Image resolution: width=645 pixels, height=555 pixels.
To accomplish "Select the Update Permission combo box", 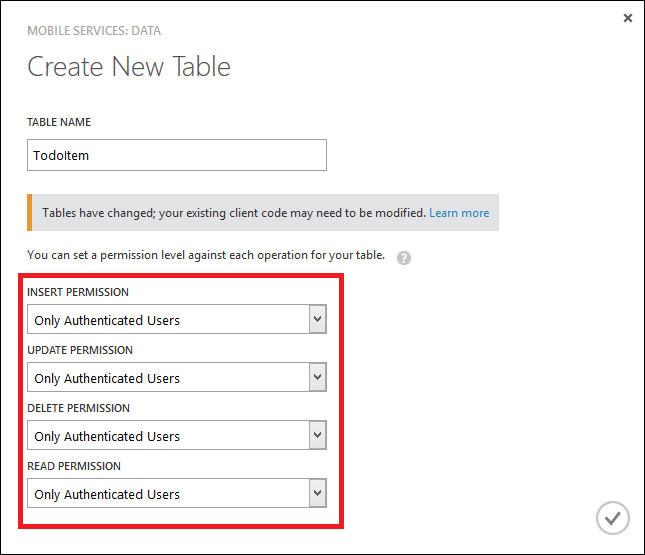I will point(177,377).
